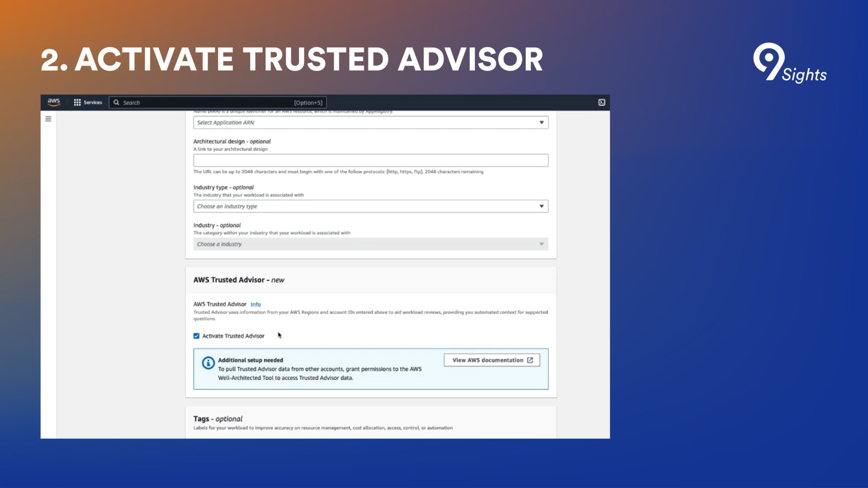Open Info link next to Trusted Advisor

coord(255,305)
